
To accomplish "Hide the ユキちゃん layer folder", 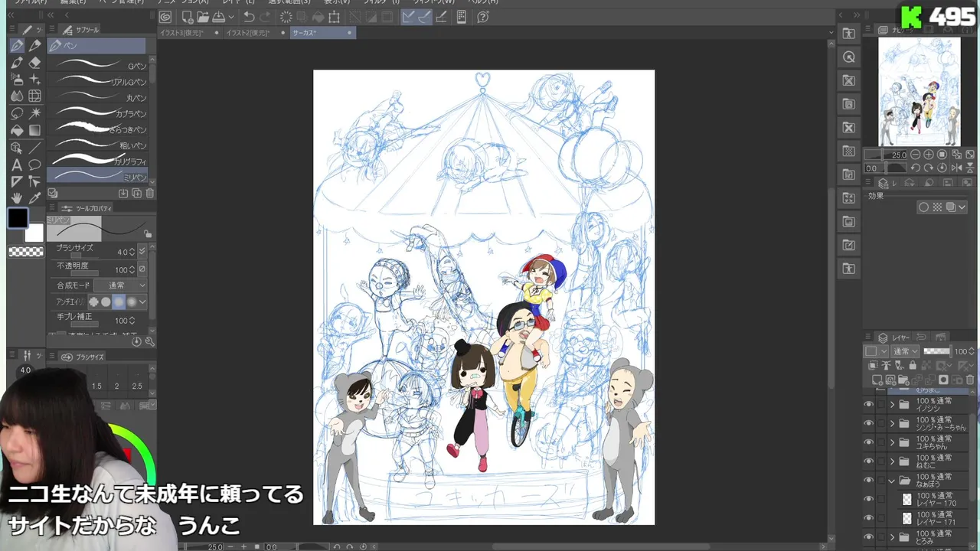I will [868, 442].
